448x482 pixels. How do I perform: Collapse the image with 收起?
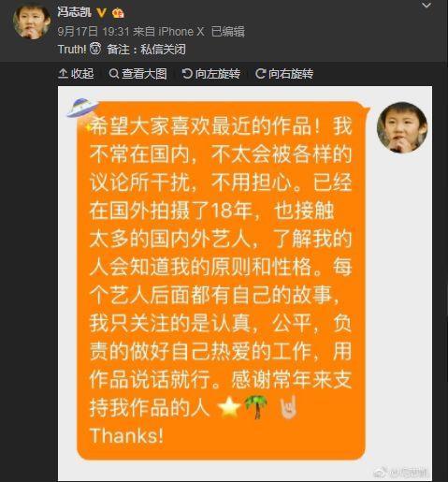click(76, 74)
